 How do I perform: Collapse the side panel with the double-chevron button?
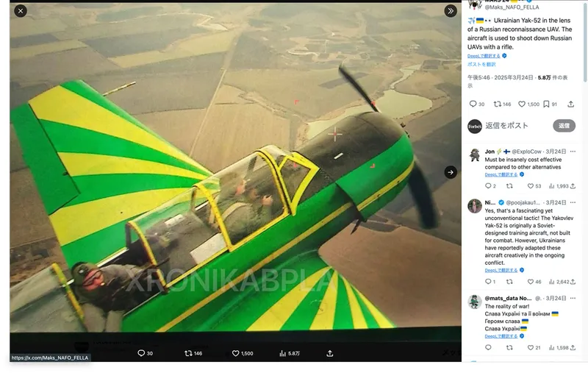451,11
